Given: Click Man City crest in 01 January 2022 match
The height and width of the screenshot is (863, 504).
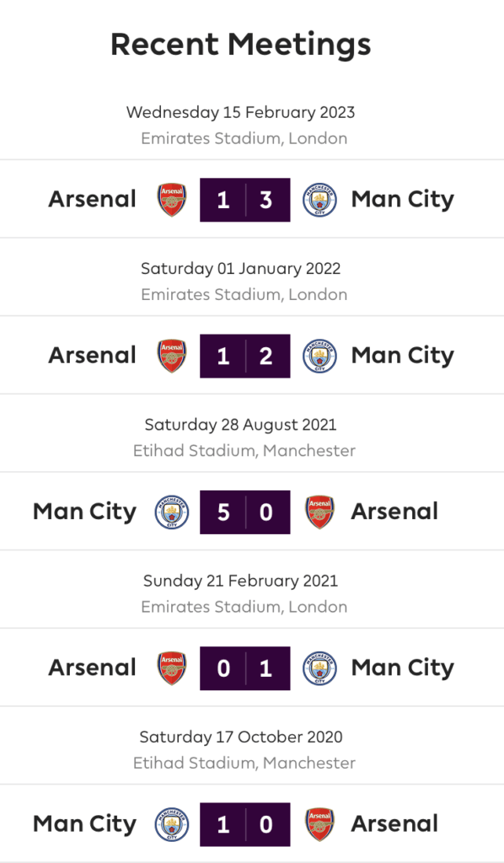Looking at the screenshot, I should [x=319, y=356].
